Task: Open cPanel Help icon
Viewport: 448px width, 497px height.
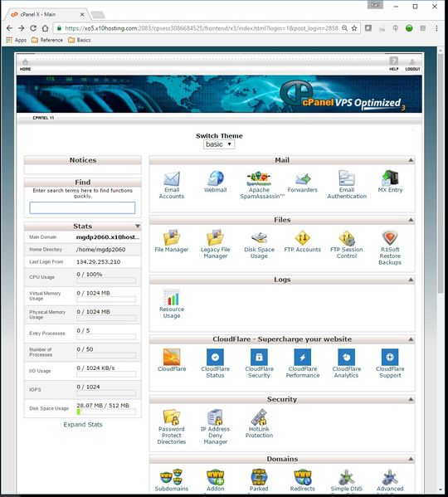Action: tap(394, 63)
